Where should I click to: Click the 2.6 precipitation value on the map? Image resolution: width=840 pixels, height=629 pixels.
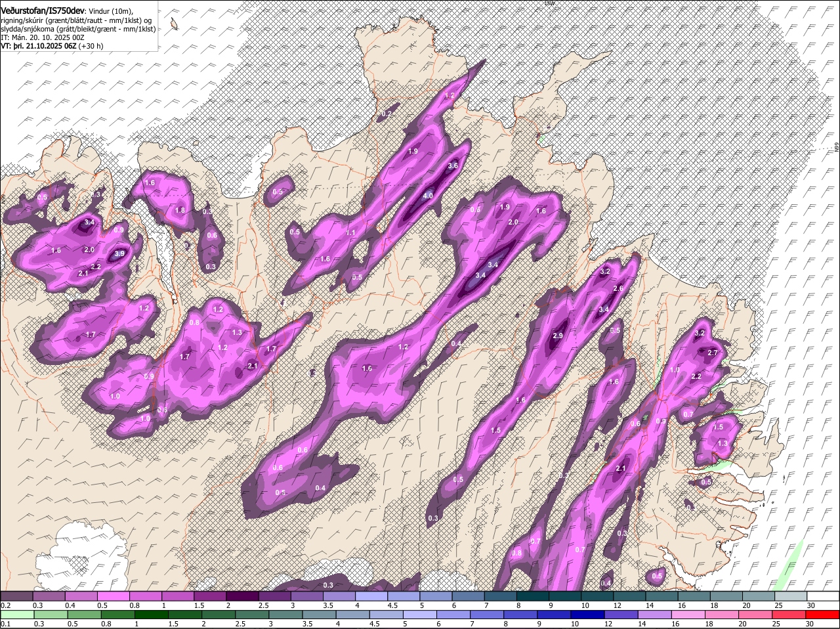coord(618,288)
